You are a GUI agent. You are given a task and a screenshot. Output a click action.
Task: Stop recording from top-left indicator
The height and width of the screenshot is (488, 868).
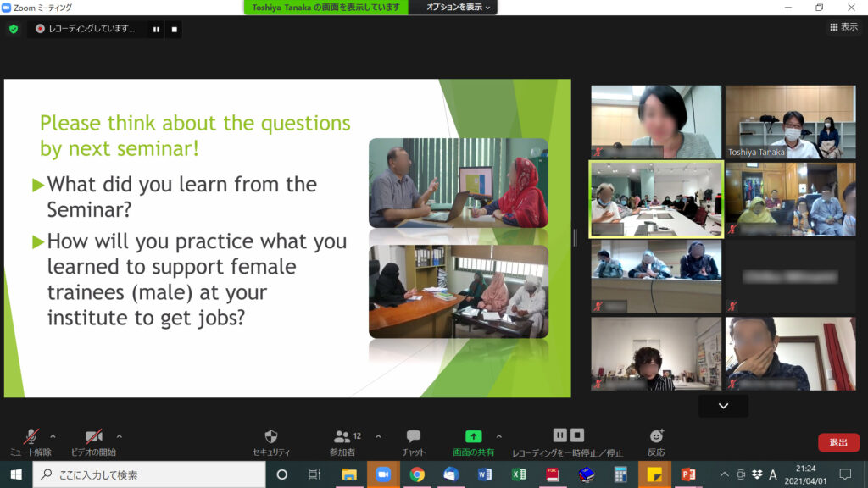[x=175, y=29]
